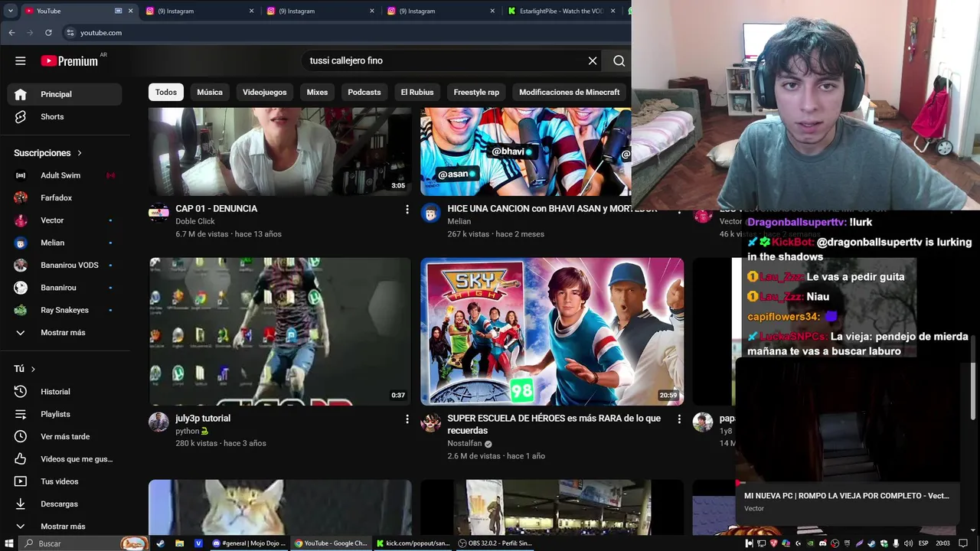Open the Ray Snakeyes channel subscription
Viewport: 980px width, 551px height.
coord(64,310)
